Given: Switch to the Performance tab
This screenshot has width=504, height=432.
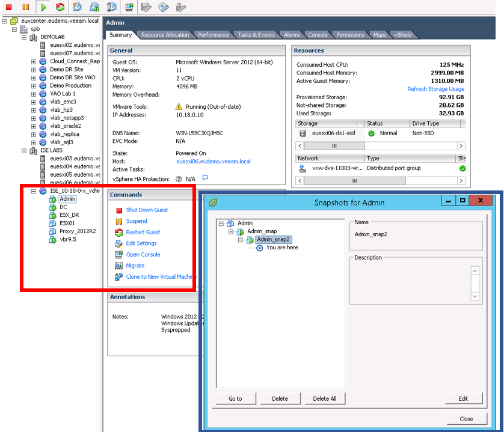Looking at the screenshot, I should coord(214,35).
